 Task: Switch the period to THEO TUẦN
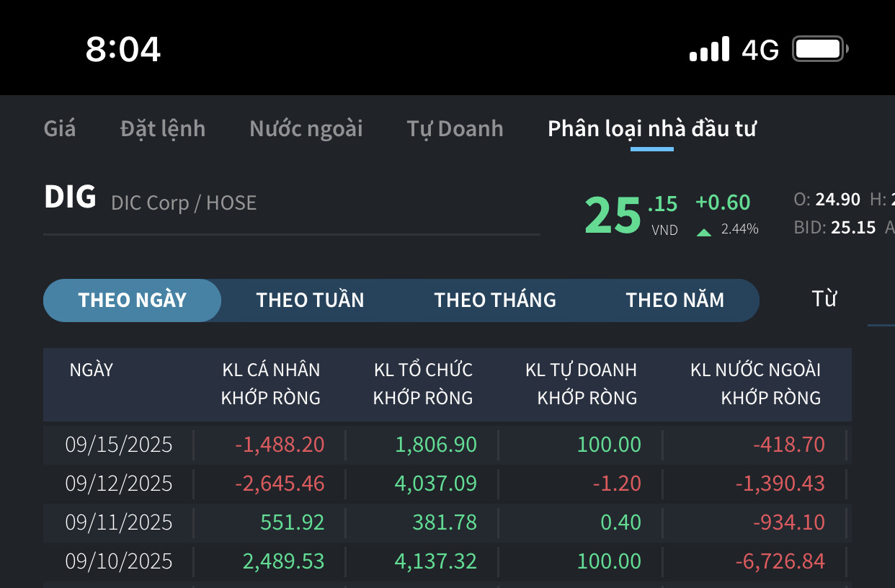point(310,300)
